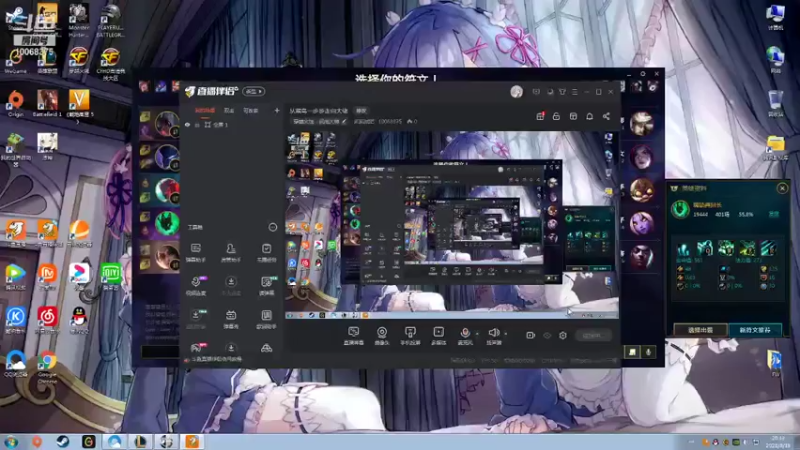Image resolution: width=800 pixels, height=450 pixels.
Task: Select the first red scene tab
Action: [205, 110]
